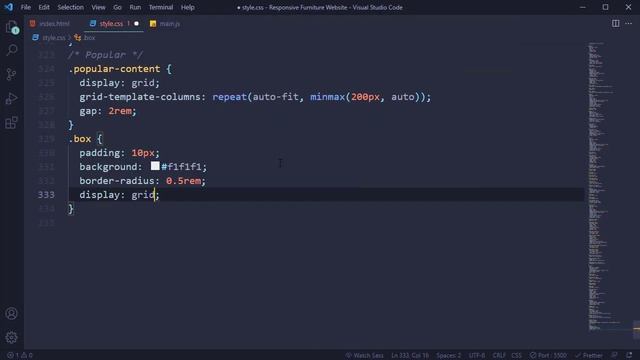Open the Search view in activity bar
The height and width of the screenshot is (360, 640).
tap(12, 50)
